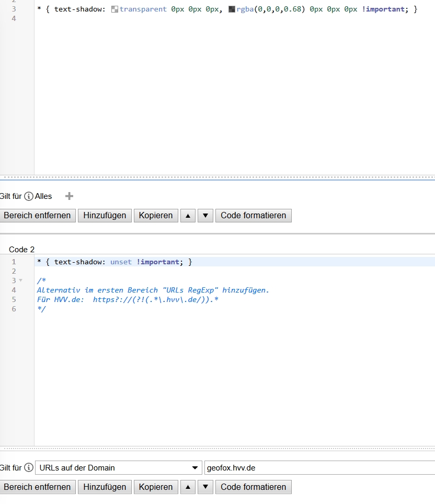Format Code 2 using 'Code formatieren'
Viewport: 435px width, 504px height.
click(253, 487)
